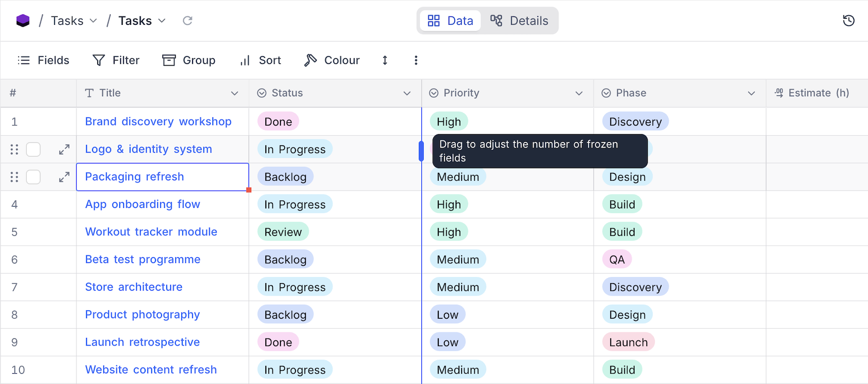This screenshot has height=384, width=868.
Task: Click the red fill handle on Packaging refresh cell
Action: point(249,190)
